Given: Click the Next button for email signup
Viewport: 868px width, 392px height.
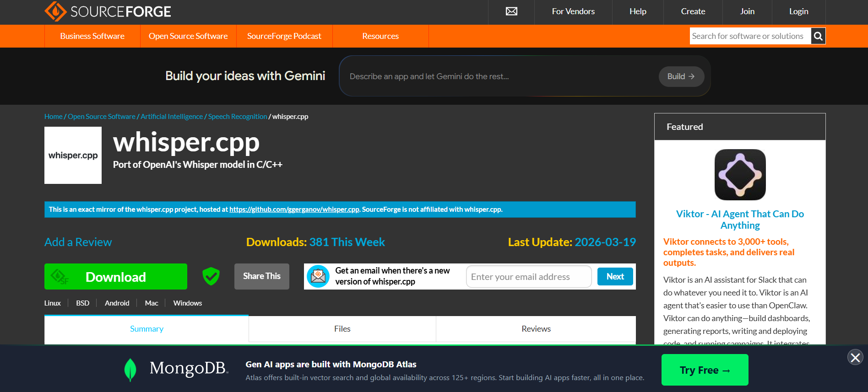Looking at the screenshot, I should pyautogui.click(x=615, y=276).
